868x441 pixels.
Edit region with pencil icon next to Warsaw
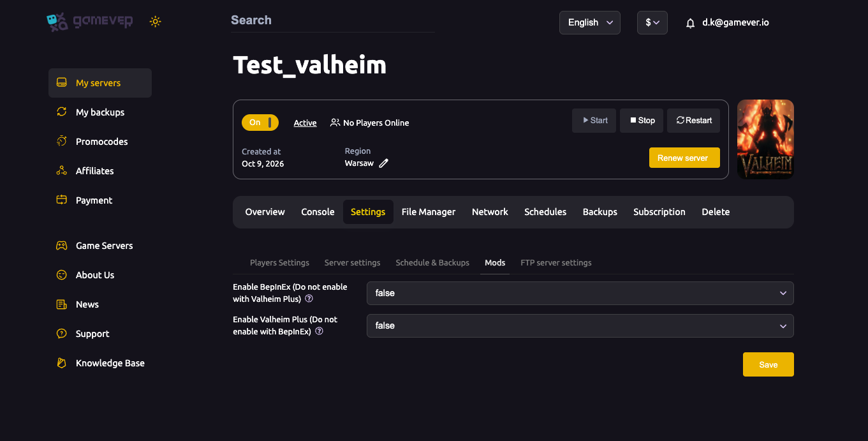[383, 163]
